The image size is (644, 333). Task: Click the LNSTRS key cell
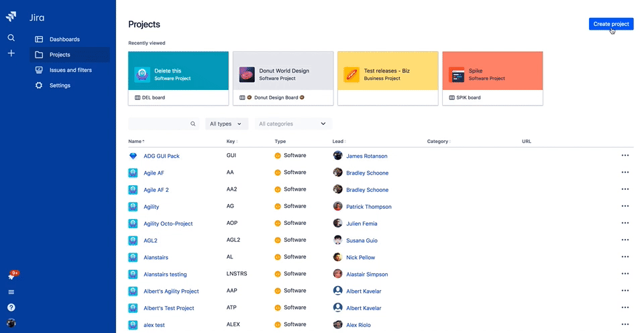coord(237,273)
